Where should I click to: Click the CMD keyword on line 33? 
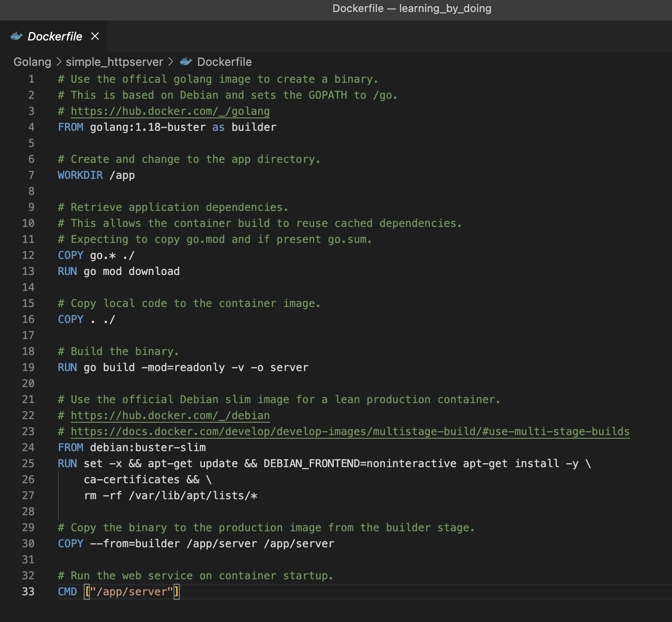67,592
